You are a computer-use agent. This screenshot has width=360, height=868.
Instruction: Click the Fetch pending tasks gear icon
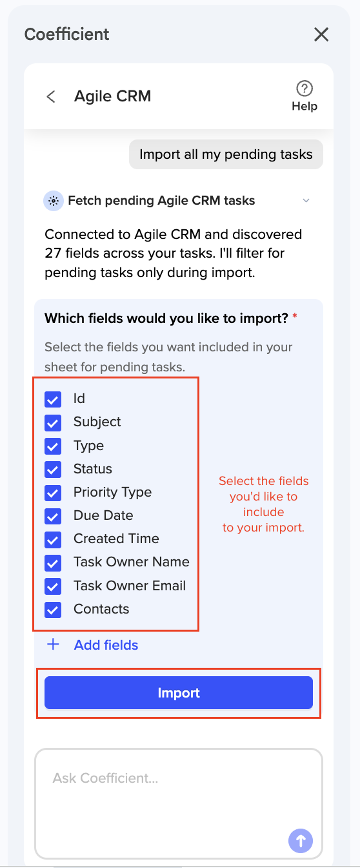coord(53,201)
